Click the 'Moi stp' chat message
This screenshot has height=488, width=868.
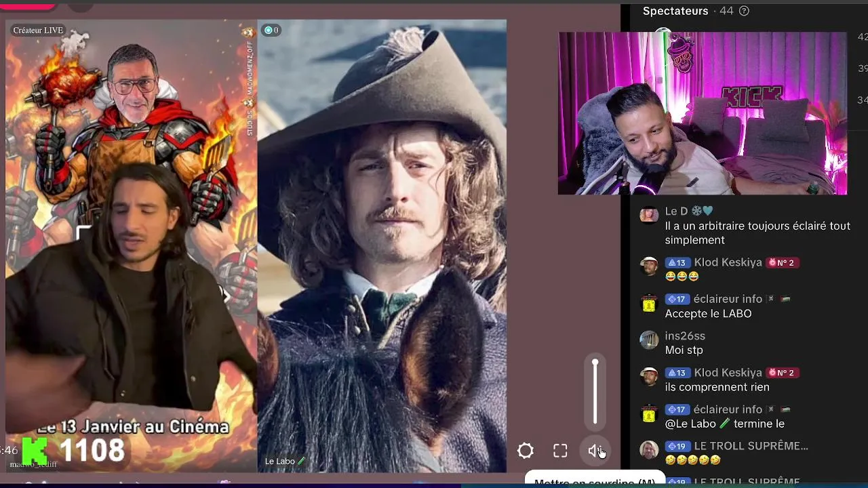(x=684, y=350)
